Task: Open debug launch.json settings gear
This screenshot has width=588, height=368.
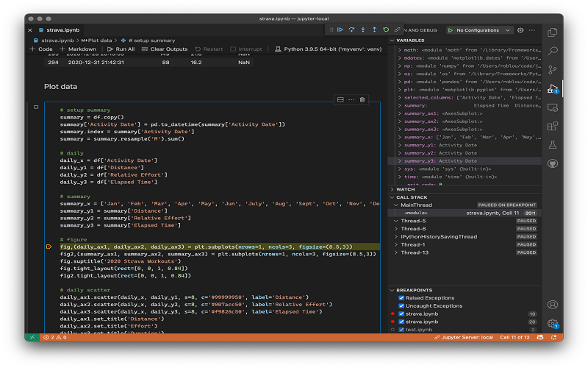Action: [520, 30]
